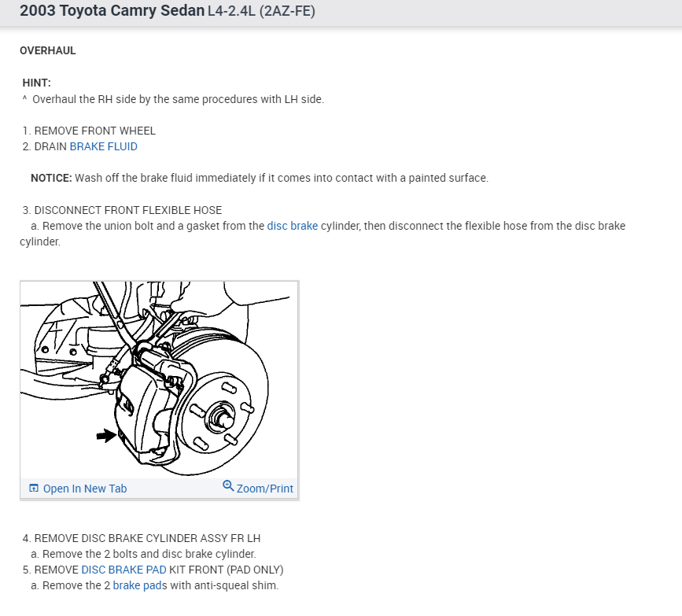Open the DISC BRAKE PAD link
682x616 pixels.
click(x=124, y=570)
